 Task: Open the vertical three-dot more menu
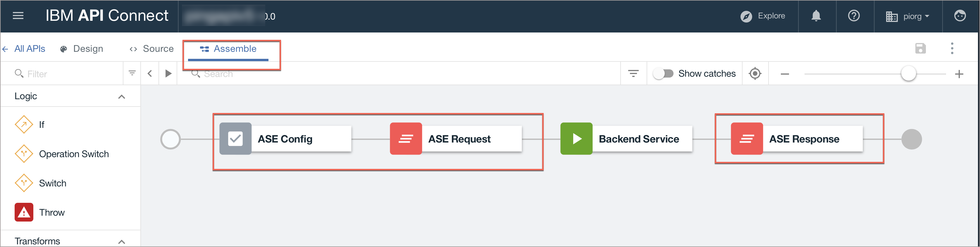click(x=952, y=48)
